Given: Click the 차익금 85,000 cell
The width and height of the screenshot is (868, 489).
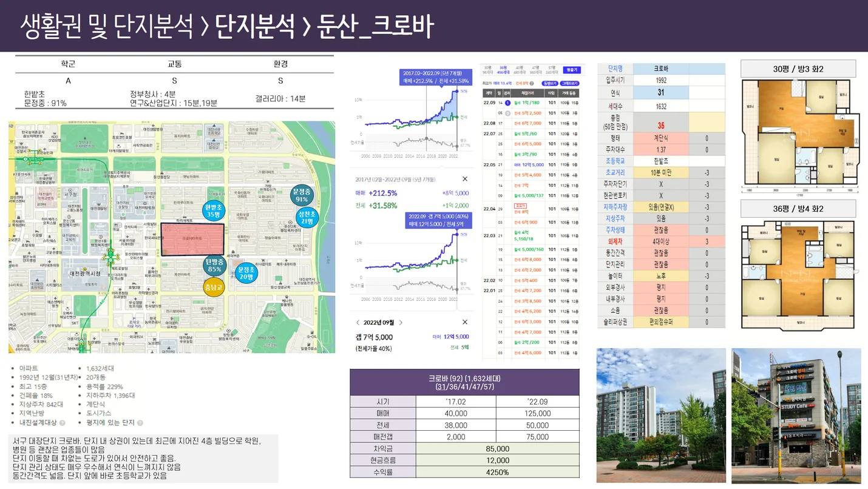Looking at the screenshot, I should point(497,448).
